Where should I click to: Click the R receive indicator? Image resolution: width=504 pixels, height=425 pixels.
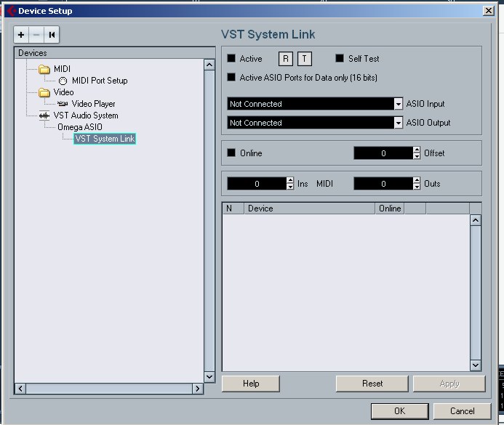(286, 59)
